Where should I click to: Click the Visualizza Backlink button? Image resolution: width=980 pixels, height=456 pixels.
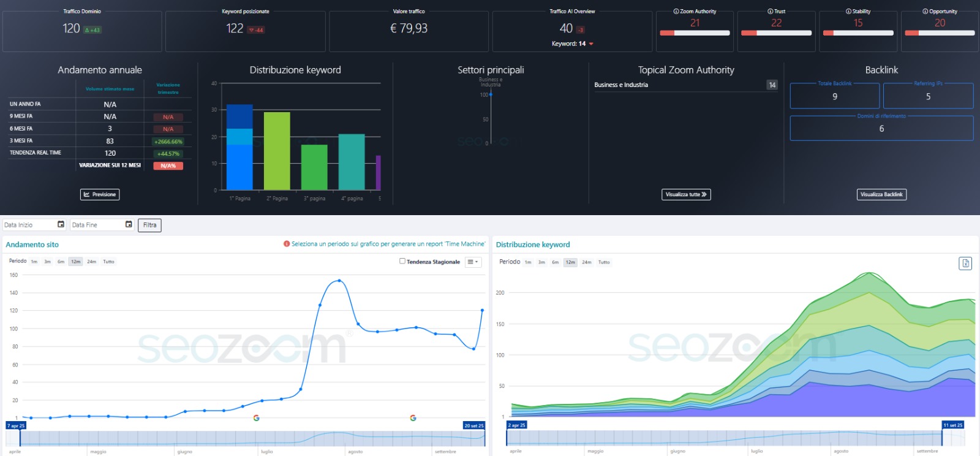point(881,194)
